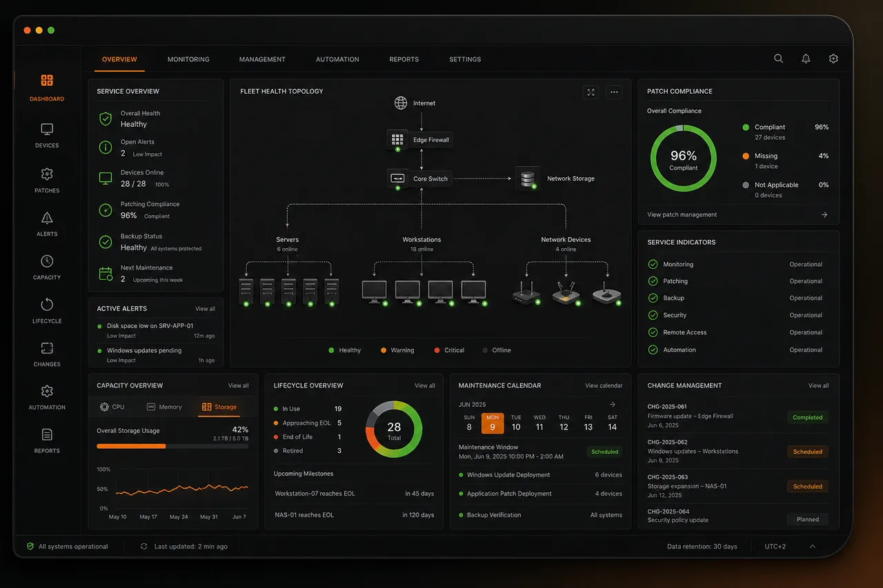Open the Lifecycle circular arrow icon
Screen dimensions: 883x588
tap(47, 305)
